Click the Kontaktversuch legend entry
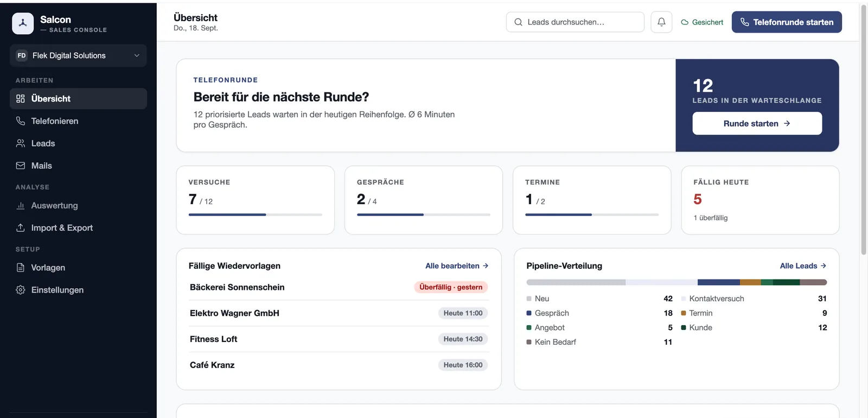 click(754, 299)
